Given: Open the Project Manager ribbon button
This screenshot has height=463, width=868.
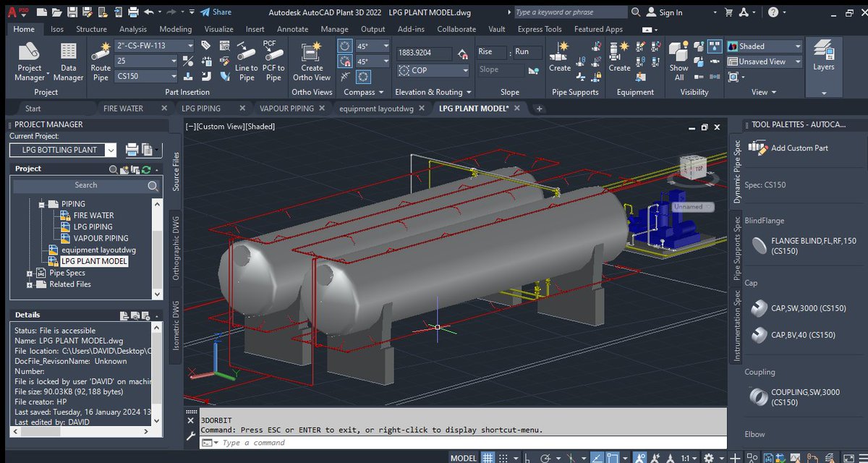Looking at the screenshot, I should (30, 61).
